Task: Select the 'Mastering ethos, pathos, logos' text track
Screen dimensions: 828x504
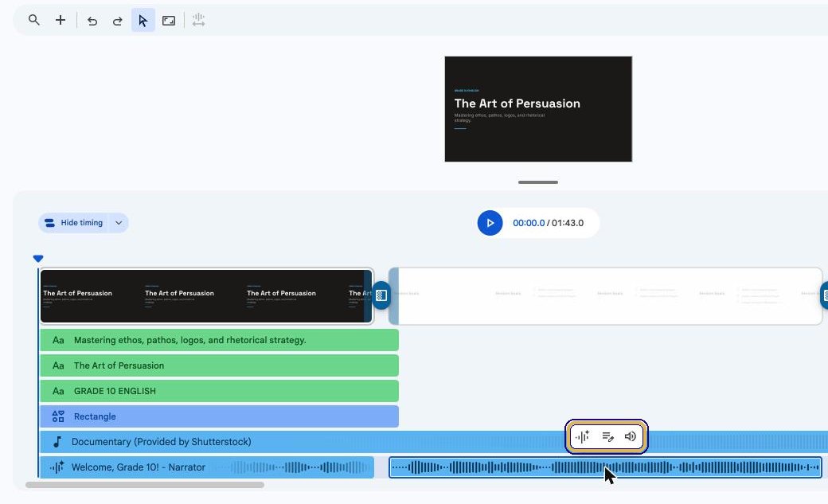Action: [219, 340]
